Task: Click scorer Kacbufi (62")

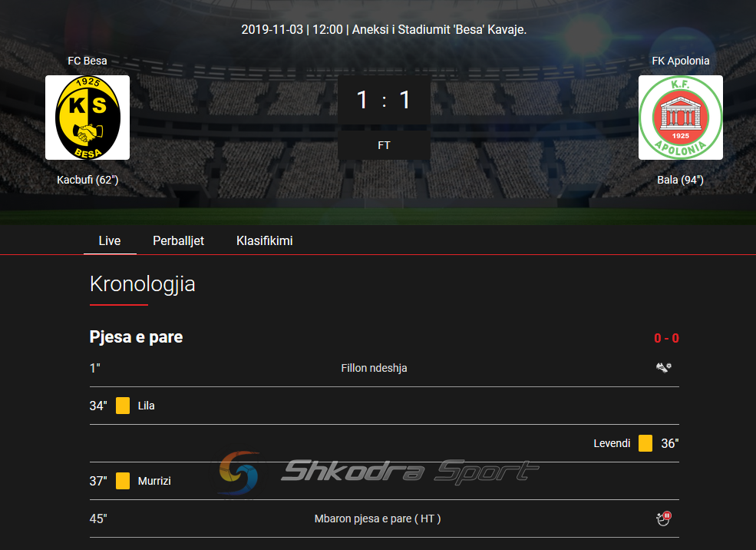Action: (x=87, y=180)
